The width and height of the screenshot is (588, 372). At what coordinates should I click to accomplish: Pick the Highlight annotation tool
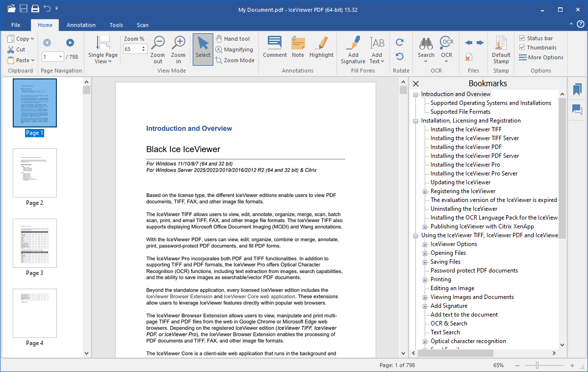pyautogui.click(x=321, y=47)
